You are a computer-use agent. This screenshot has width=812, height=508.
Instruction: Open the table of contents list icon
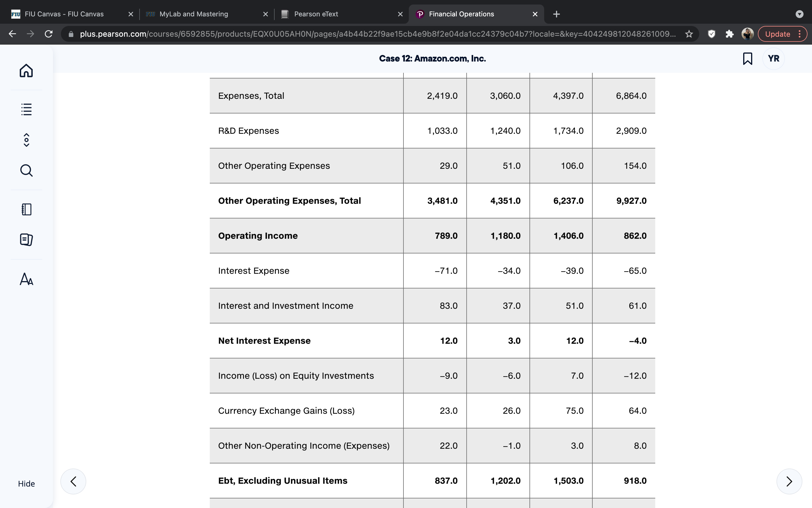tap(26, 109)
